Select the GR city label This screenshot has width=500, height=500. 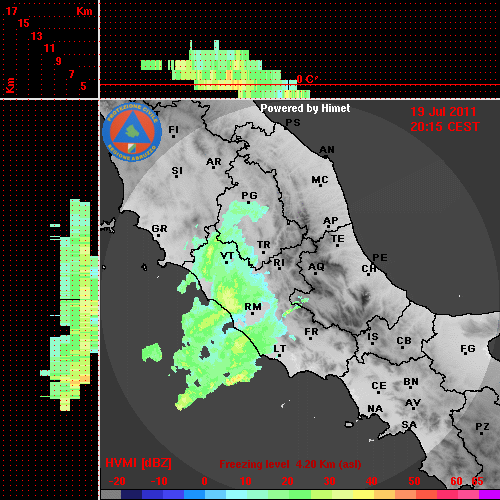coord(159,229)
